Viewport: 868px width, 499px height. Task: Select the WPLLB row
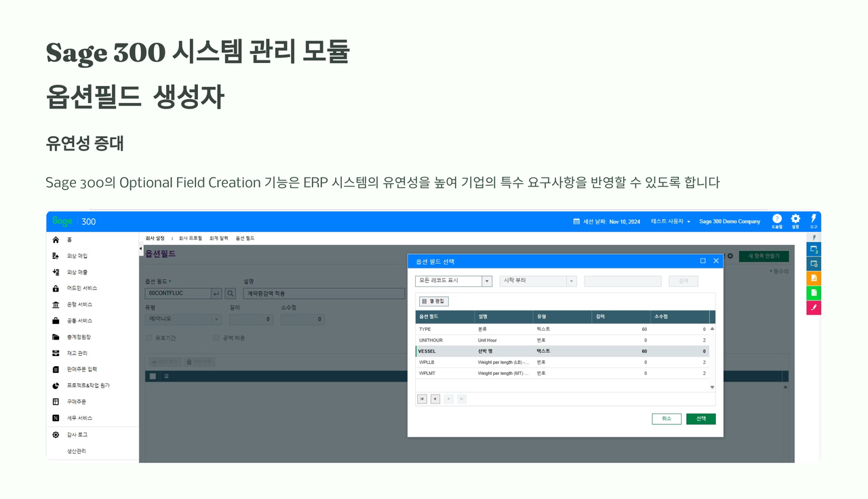pyautogui.click(x=562, y=362)
